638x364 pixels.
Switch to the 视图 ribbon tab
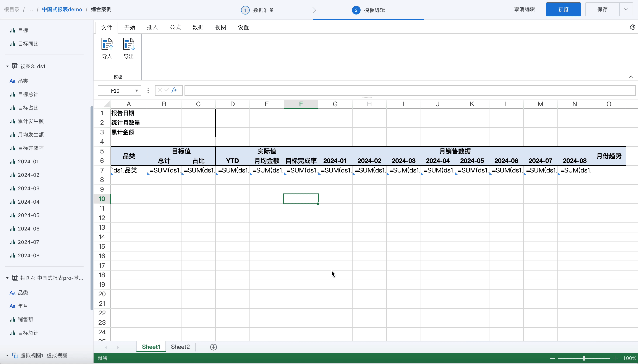coord(221,27)
